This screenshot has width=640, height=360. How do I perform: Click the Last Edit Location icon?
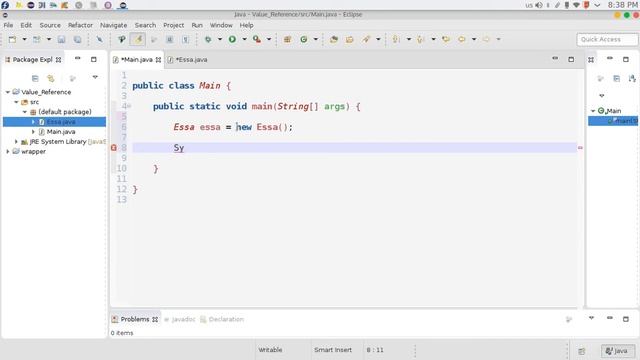[446, 39]
